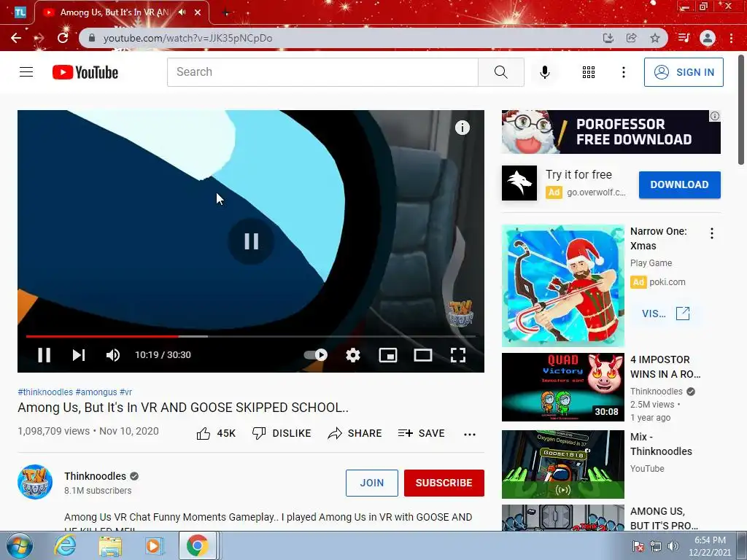Click the DISLIKE thumbs down button
Viewport: 747px width, 560px height.
pyautogui.click(x=282, y=433)
